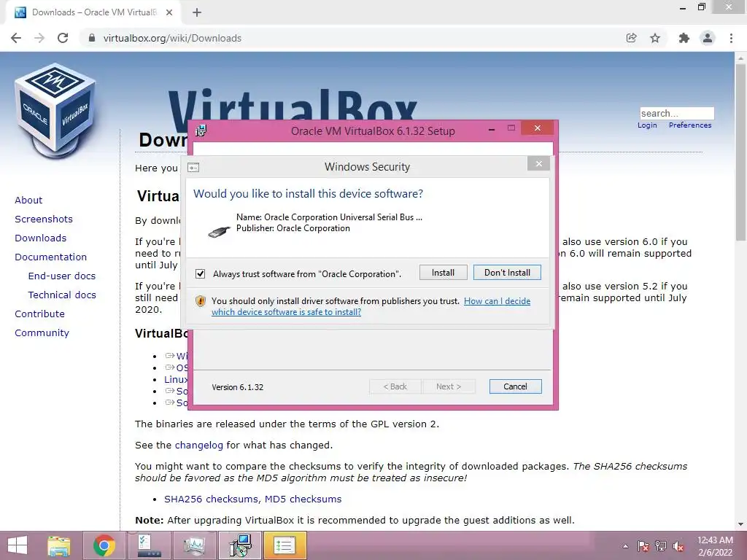
Task: Click the security shield warning icon
Action: point(201,301)
